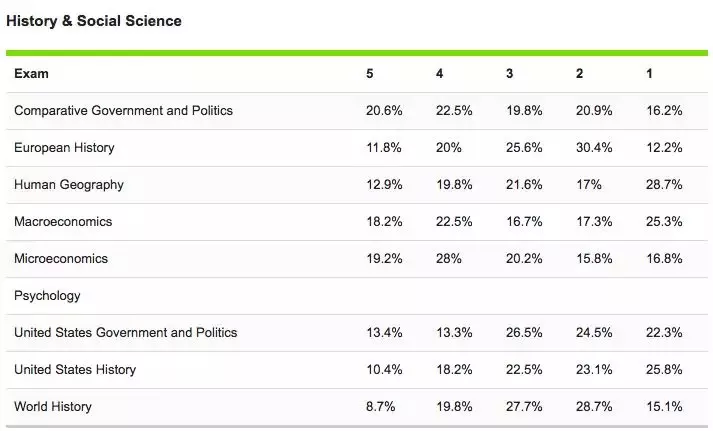This screenshot has height=431, width=713.
Task: Click United States Government and Politics label
Action: point(126,332)
